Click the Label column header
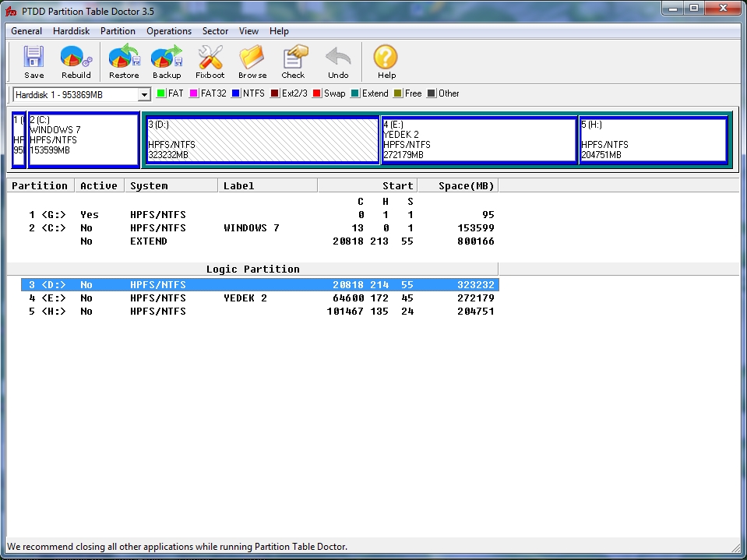The image size is (747, 560). coord(268,185)
